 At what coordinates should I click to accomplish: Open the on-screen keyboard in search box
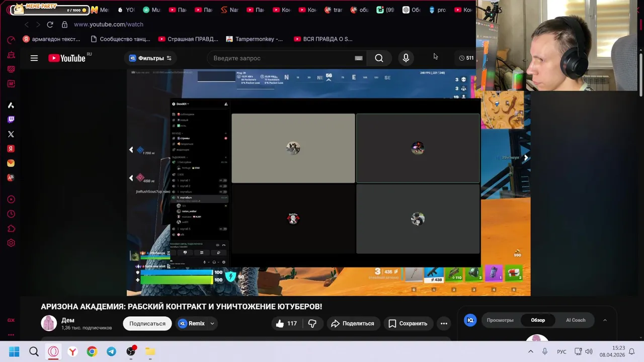pos(359,58)
